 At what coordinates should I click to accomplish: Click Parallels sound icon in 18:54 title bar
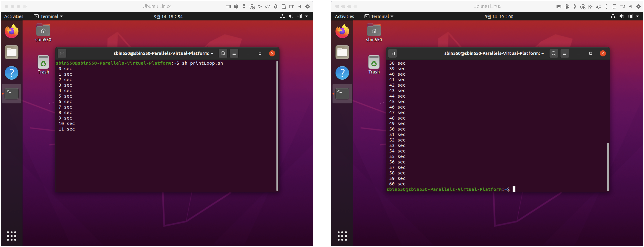268,7
